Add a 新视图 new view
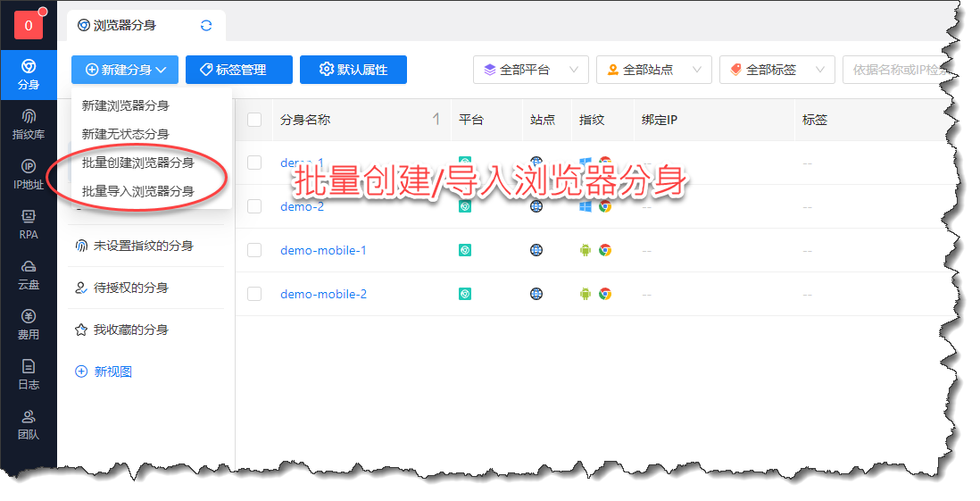980x501 pixels. [104, 372]
